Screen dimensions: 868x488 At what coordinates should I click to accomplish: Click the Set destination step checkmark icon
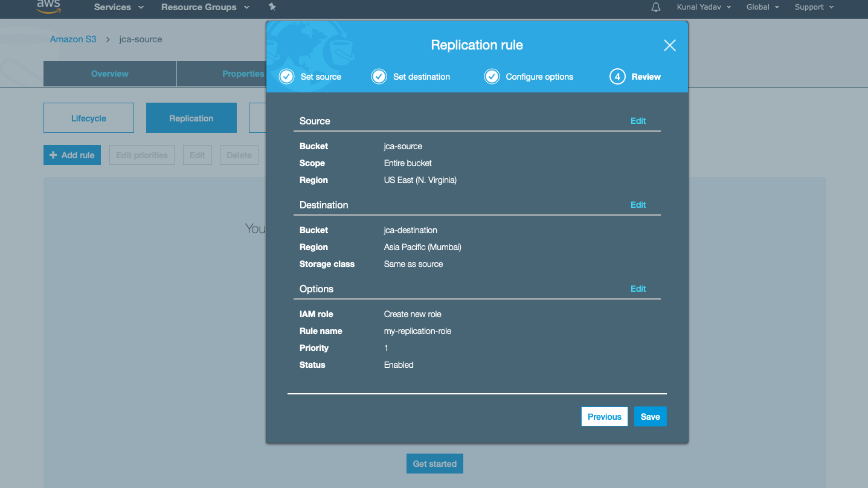pyautogui.click(x=379, y=77)
